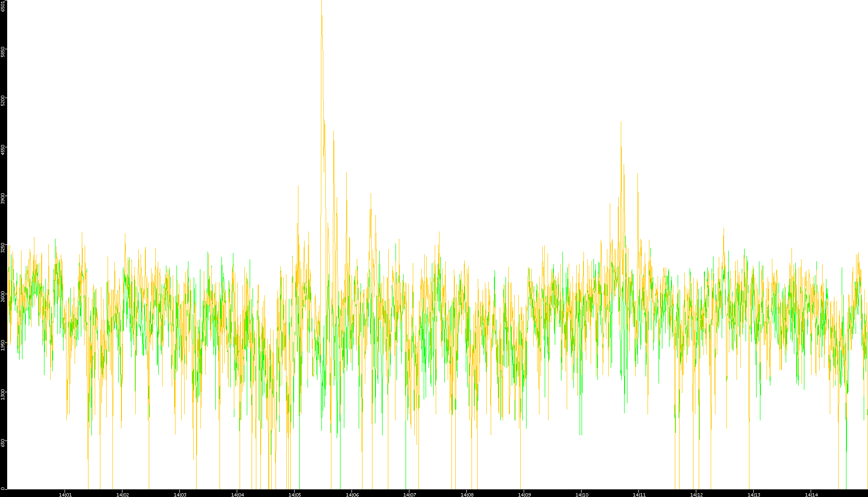Select the 1300 value axis label
The image size is (868, 497).
point(3,394)
